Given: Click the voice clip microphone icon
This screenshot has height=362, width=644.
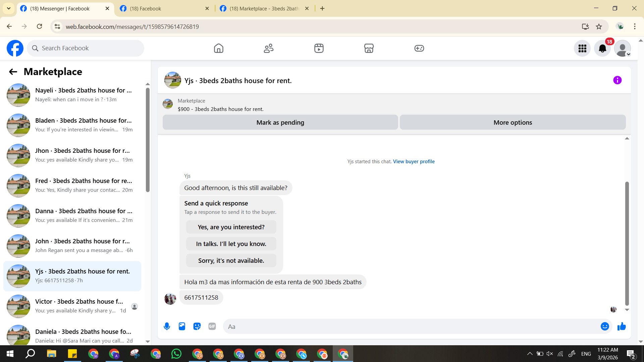Looking at the screenshot, I should (167, 326).
